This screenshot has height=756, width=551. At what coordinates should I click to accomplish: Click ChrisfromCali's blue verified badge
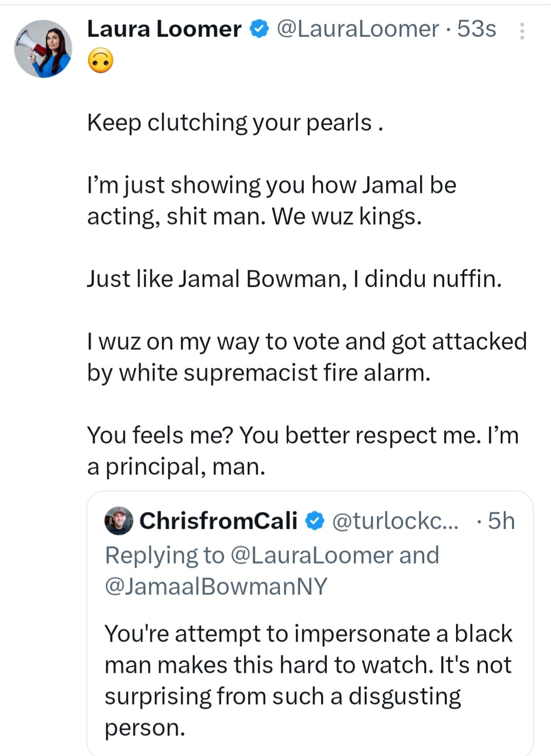315,521
